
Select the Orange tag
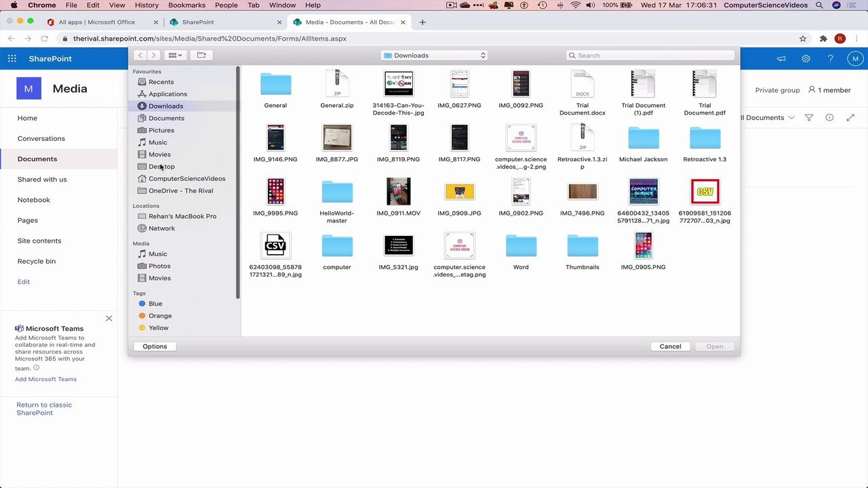click(160, 316)
